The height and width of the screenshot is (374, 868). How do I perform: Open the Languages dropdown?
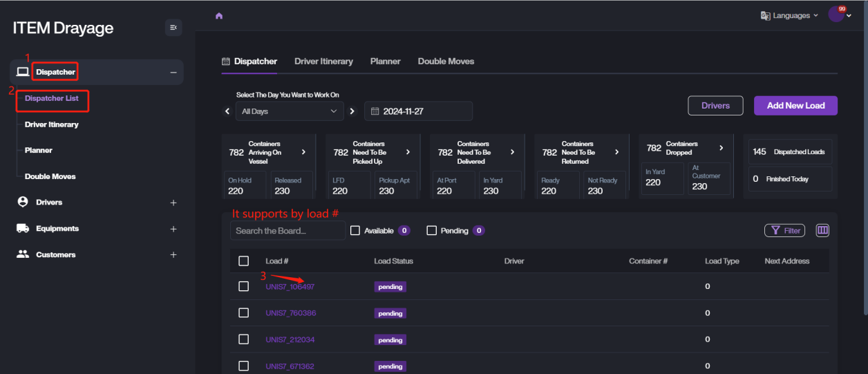[x=789, y=15]
